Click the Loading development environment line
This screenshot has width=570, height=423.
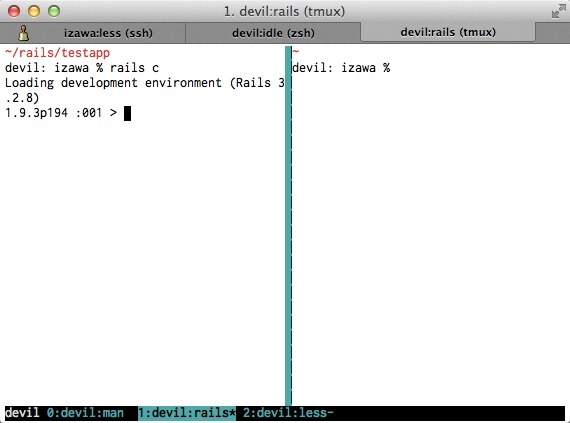point(145,83)
